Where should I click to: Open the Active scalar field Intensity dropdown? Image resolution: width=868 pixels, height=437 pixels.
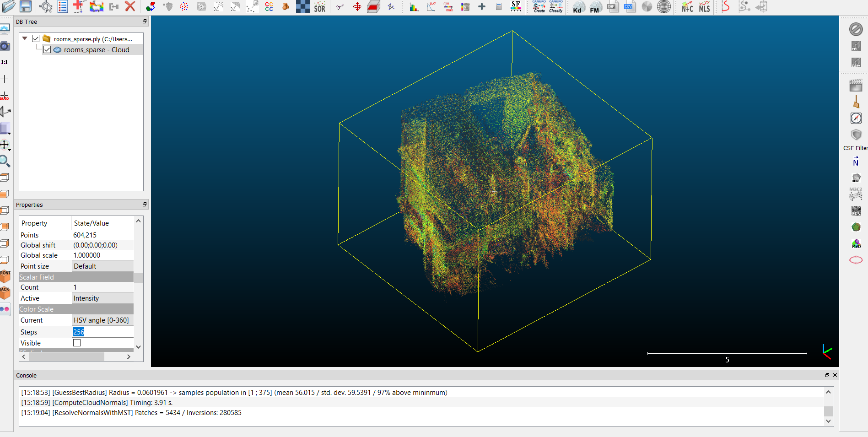(103, 298)
